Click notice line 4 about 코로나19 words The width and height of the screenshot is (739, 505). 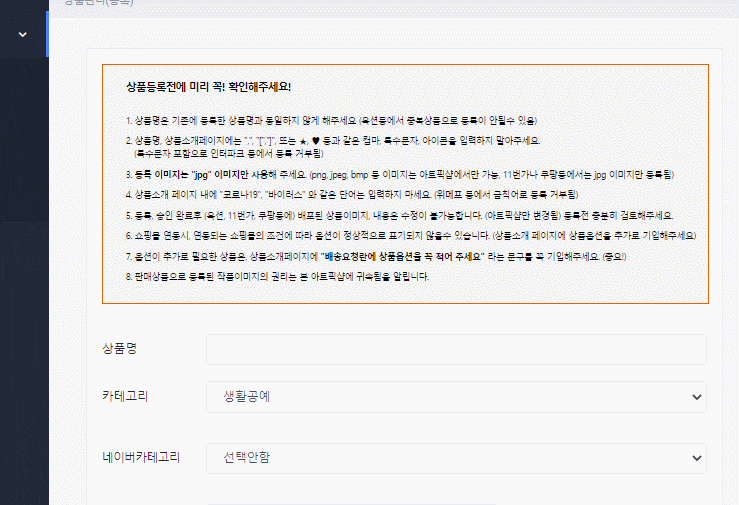coord(352,195)
